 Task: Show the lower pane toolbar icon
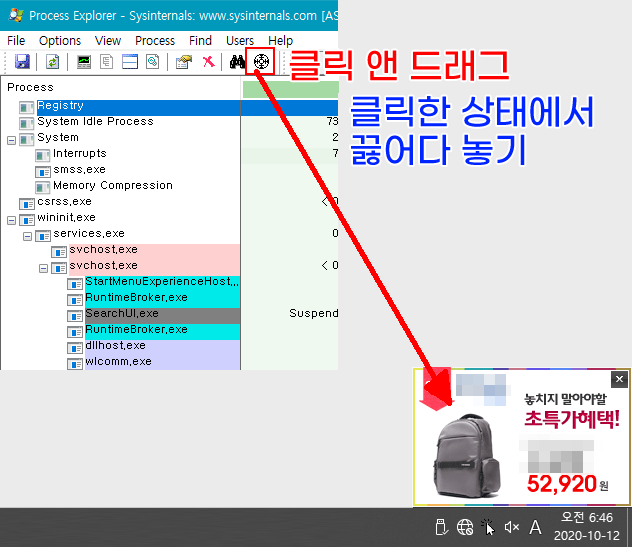pos(130,62)
